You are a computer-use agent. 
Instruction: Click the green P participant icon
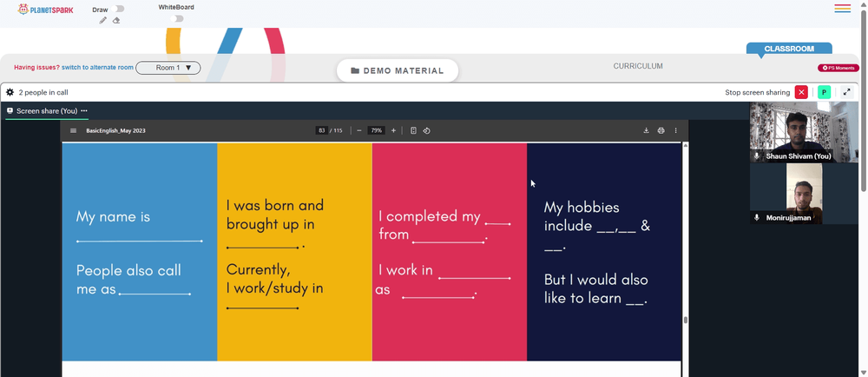[x=825, y=92]
